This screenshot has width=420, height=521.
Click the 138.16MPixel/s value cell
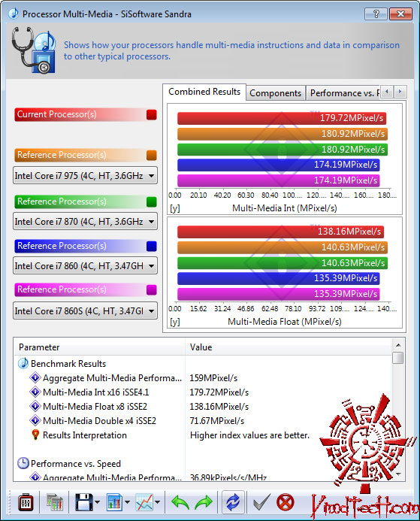click(x=219, y=407)
